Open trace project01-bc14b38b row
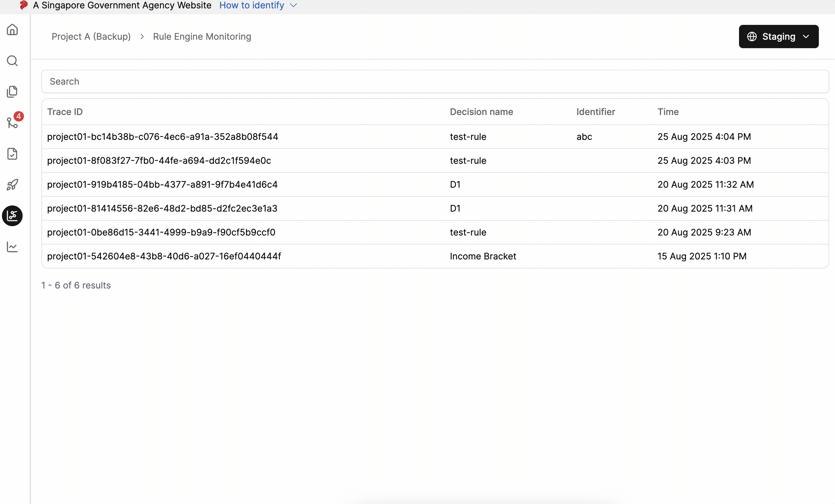 pos(435,136)
